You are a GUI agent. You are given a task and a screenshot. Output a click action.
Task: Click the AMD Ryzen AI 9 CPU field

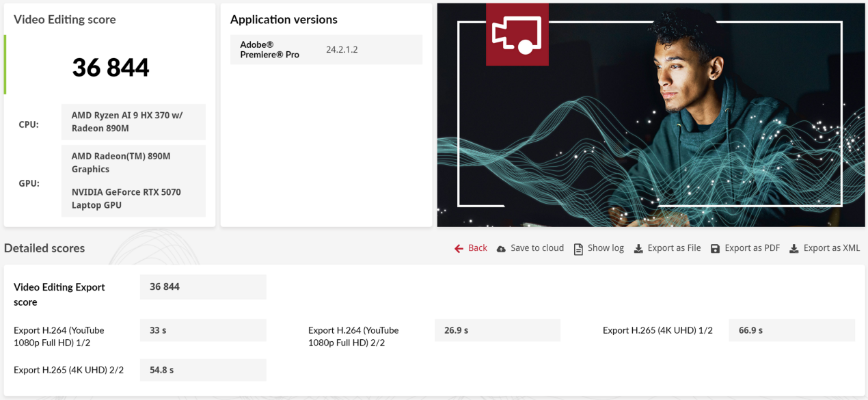pyautogui.click(x=133, y=122)
